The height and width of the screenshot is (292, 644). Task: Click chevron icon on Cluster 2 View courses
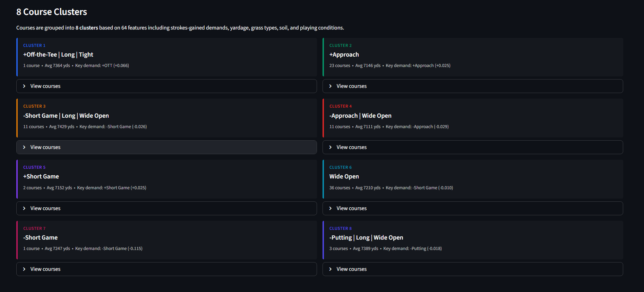(x=330, y=86)
